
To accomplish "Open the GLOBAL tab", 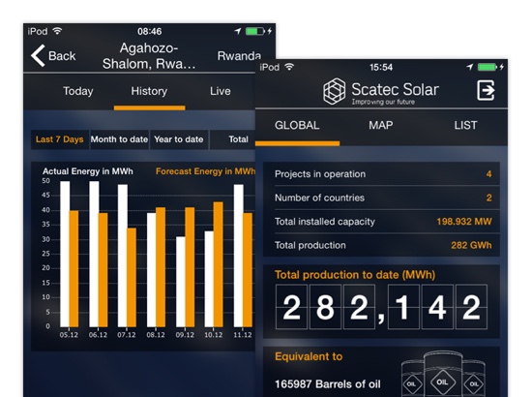I will [x=297, y=125].
